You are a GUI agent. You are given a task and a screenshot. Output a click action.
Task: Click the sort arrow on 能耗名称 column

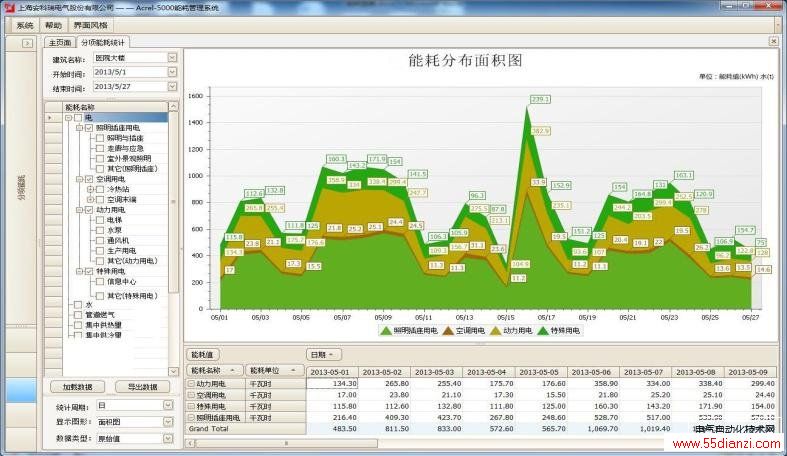pyautogui.click(x=232, y=370)
